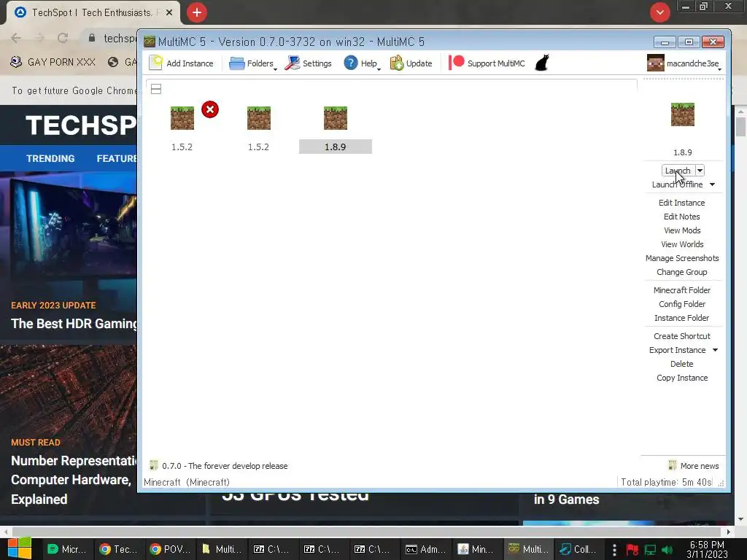
Task: Select the first 1.5.2 instance with error badge
Action: coord(182,118)
